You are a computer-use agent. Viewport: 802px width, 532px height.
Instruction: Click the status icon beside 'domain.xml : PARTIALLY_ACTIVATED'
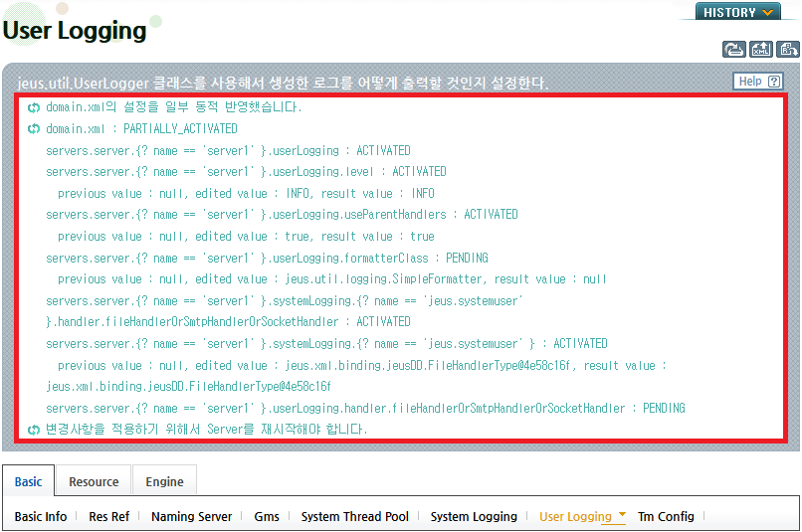[x=33, y=129]
